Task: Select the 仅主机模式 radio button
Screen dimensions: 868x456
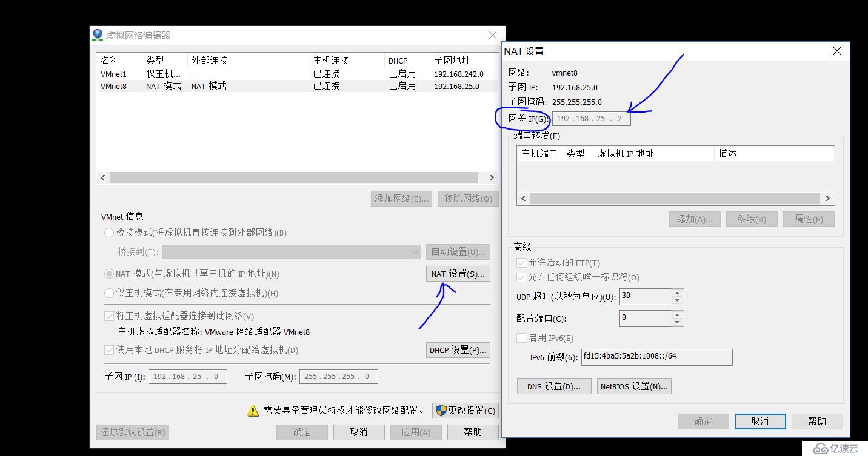Action: click(109, 293)
